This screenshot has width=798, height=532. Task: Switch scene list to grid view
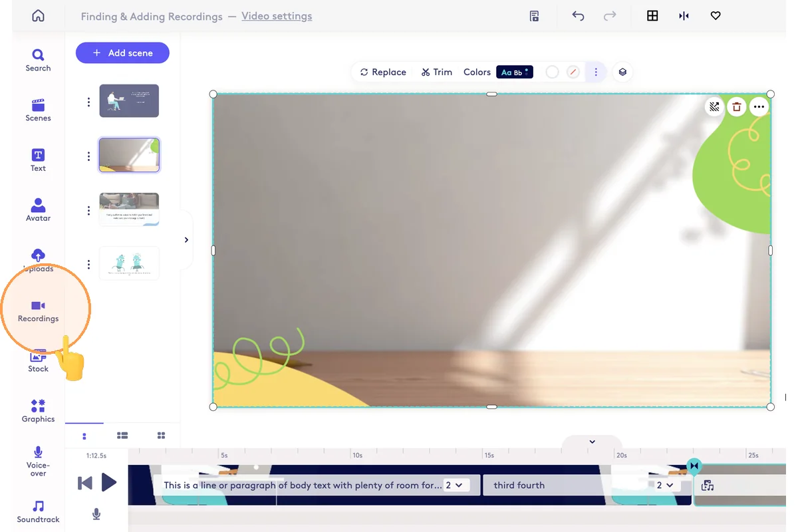(161, 436)
